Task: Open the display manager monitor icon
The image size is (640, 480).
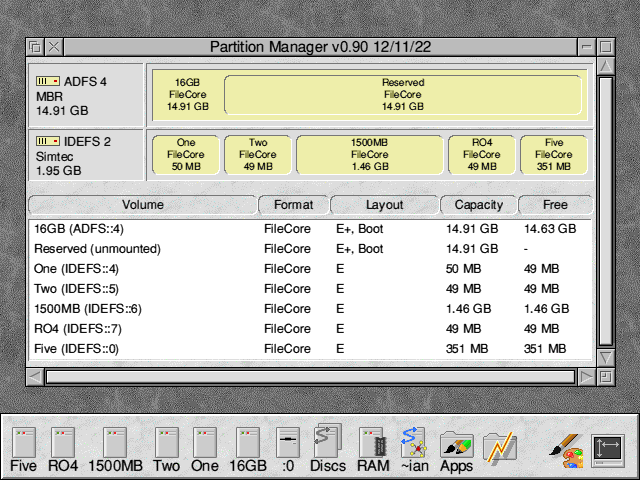Action: pyautogui.click(x=608, y=451)
